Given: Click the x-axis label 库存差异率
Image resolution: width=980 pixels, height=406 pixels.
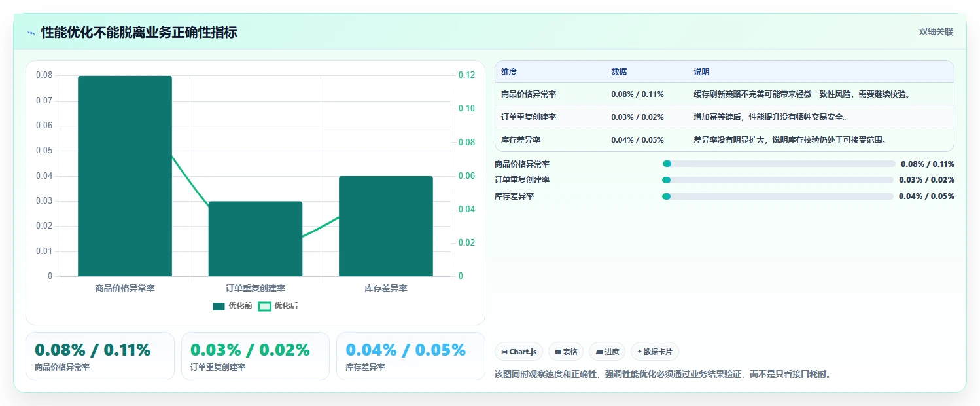Looking at the screenshot, I should click(x=386, y=288).
